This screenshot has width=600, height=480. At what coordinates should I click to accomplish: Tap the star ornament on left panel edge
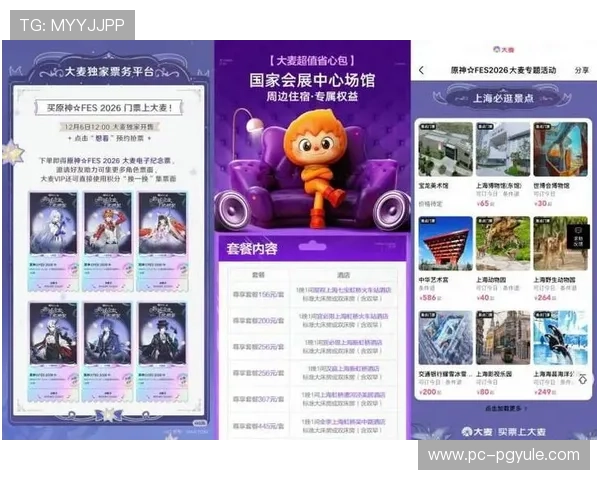[x=13, y=152]
